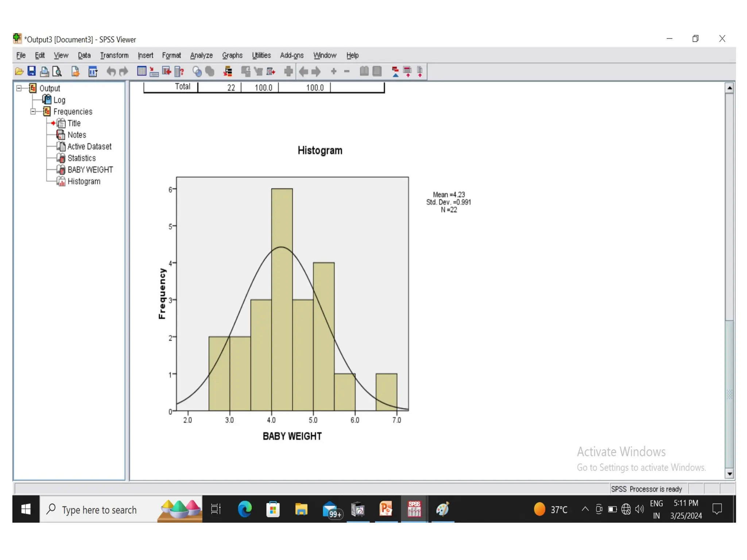Select the Statistics outline item
Viewport: 747px width, 560px height.
[x=81, y=158]
